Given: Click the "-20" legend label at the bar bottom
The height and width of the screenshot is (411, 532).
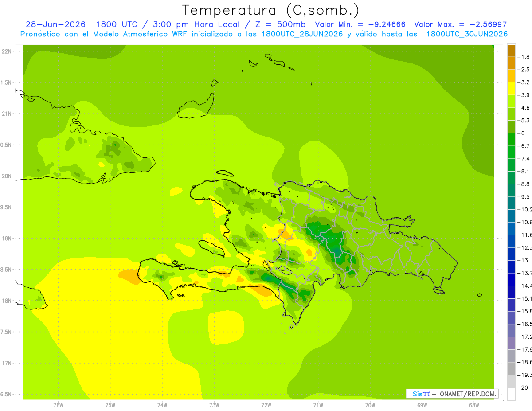Looking at the screenshot, I should (523, 388).
